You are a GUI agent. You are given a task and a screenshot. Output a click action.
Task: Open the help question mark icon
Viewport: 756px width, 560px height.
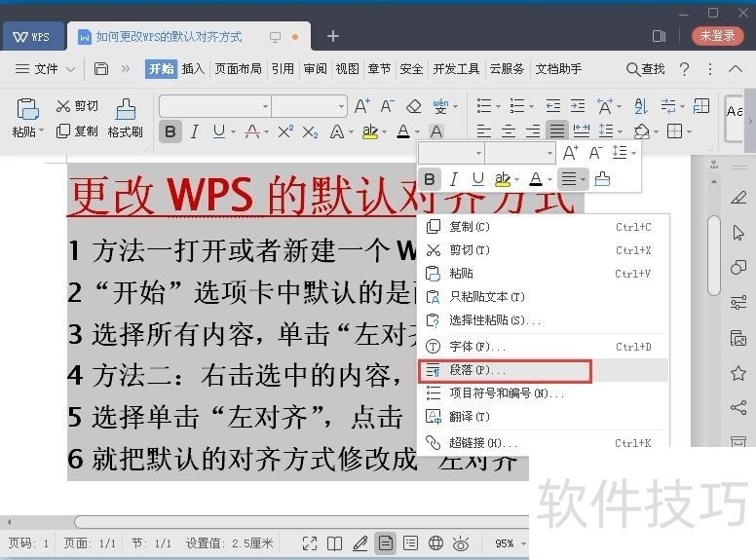[x=684, y=69]
